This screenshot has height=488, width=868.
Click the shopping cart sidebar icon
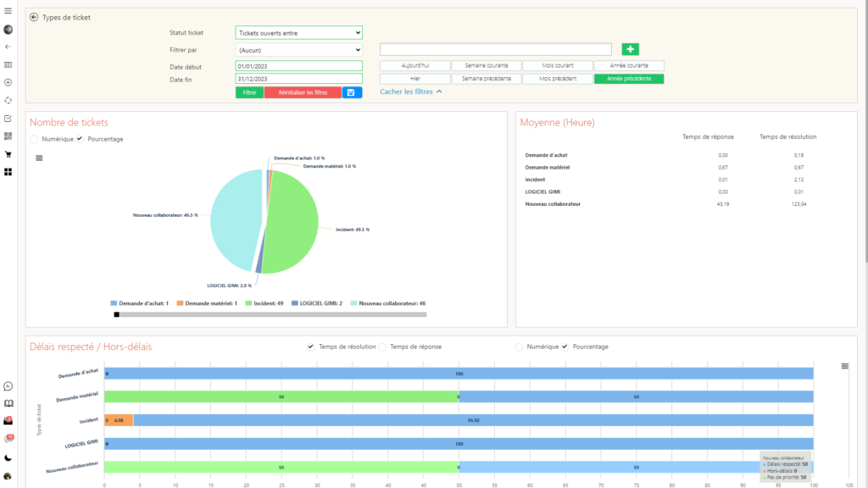point(8,154)
